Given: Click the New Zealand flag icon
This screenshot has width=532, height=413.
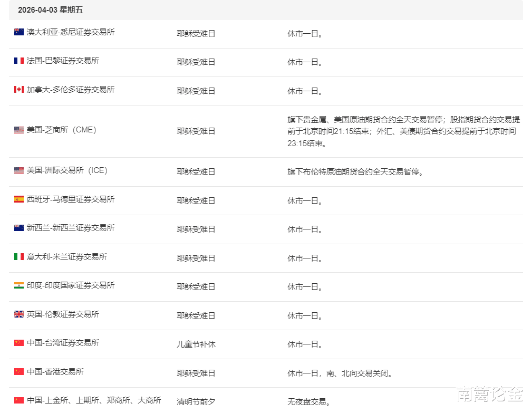Looking at the screenshot, I should (18, 228).
